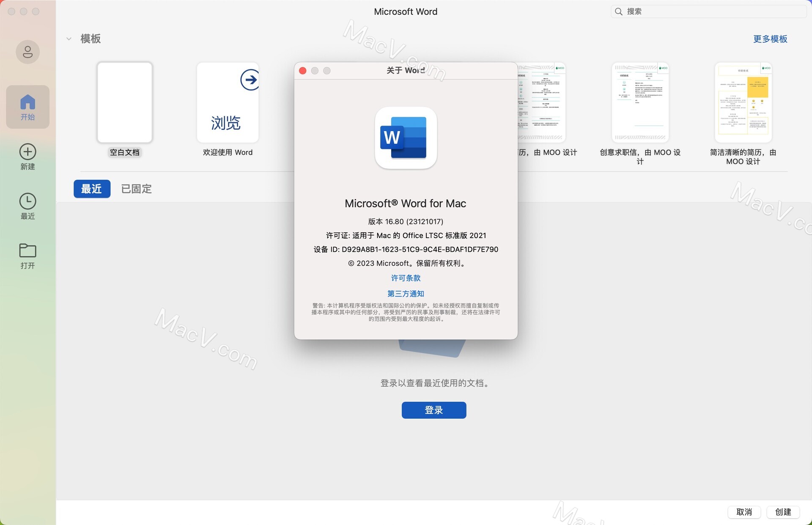
Task: Click the 创建 create button
Action: click(x=783, y=512)
